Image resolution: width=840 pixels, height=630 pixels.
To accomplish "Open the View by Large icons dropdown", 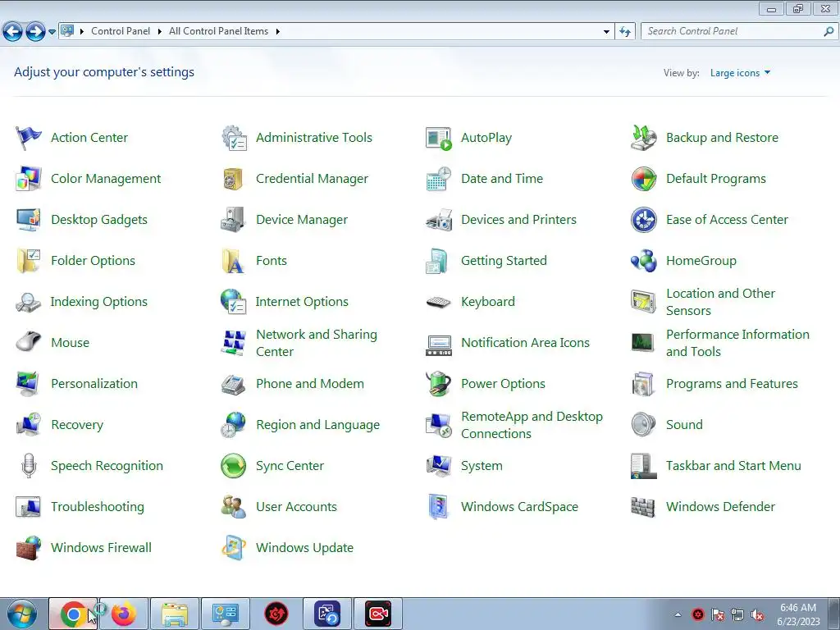I will tap(741, 73).
